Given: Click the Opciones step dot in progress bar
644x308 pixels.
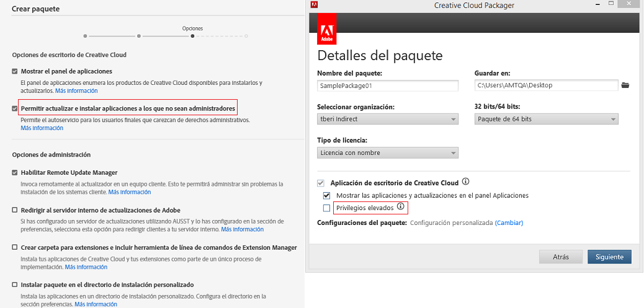Looking at the screenshot, I should [192, 36].
